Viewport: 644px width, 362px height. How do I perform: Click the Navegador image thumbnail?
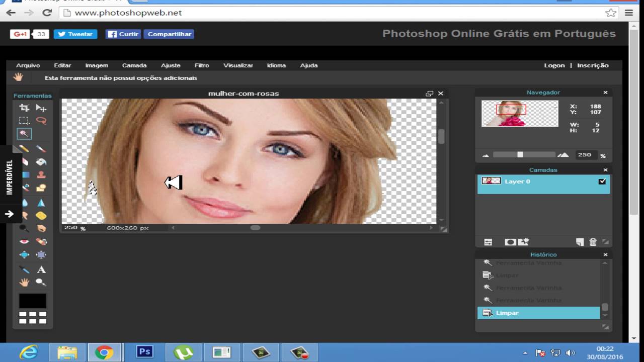tap(520, 113)
